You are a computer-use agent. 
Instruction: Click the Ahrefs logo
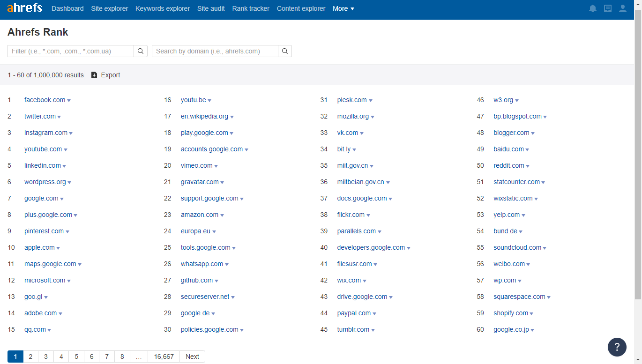[x=25, y=8]
